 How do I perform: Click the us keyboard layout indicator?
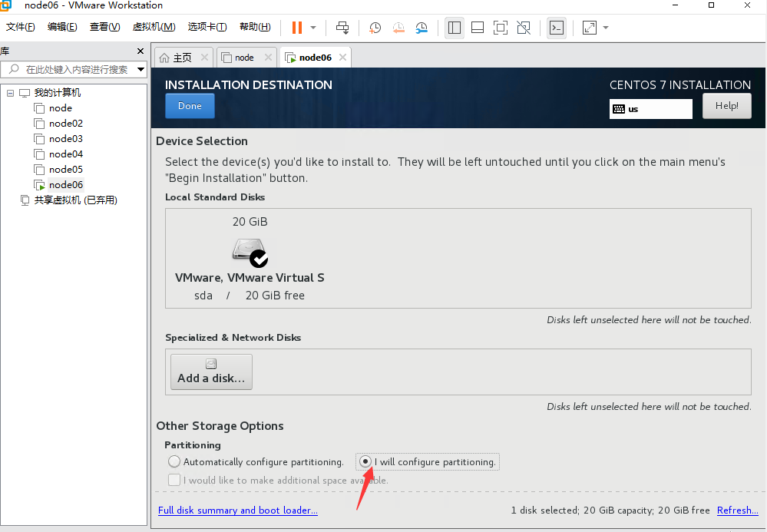[650, 109]
